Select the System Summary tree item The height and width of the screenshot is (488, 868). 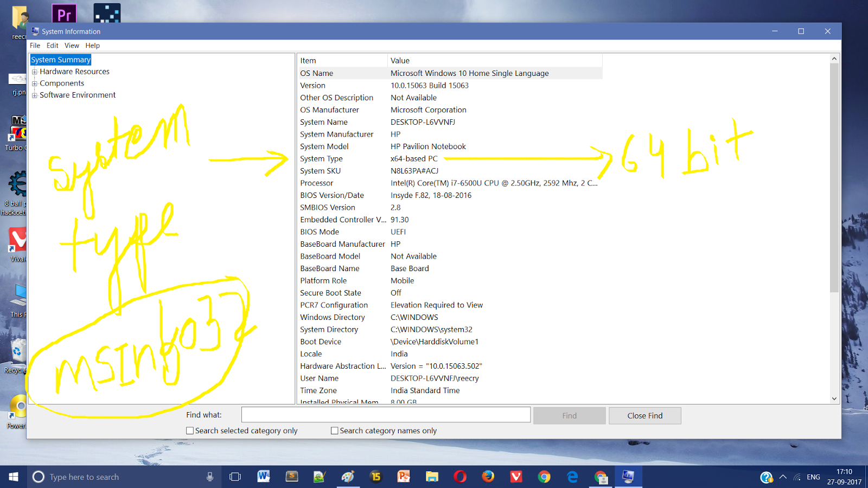61,60
